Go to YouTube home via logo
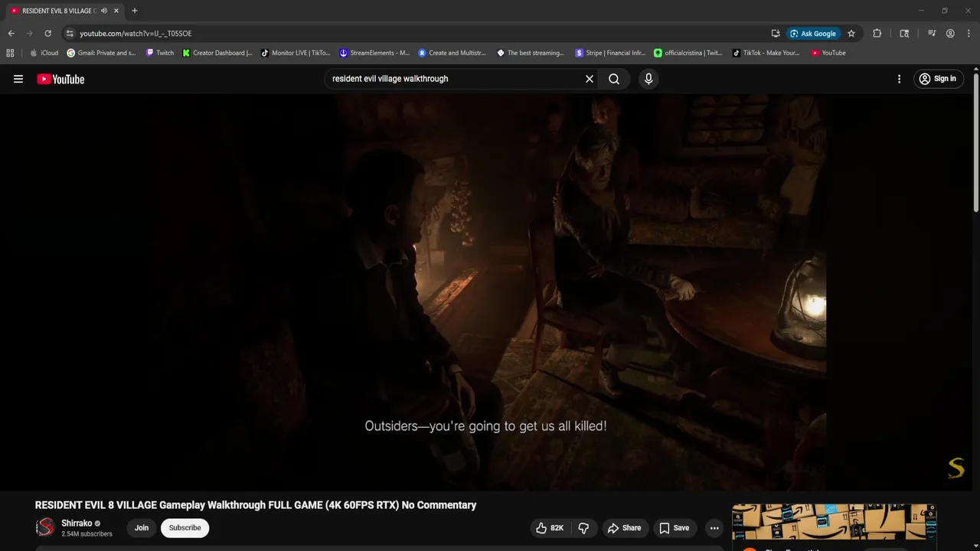The width and height of the screenshot is (980, 551). [x=60, y=79]
